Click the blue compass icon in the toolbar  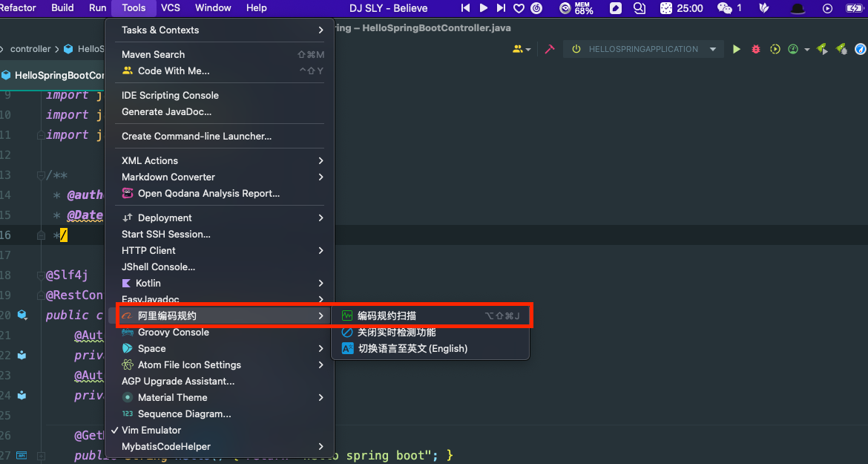[x=861, y=49]
